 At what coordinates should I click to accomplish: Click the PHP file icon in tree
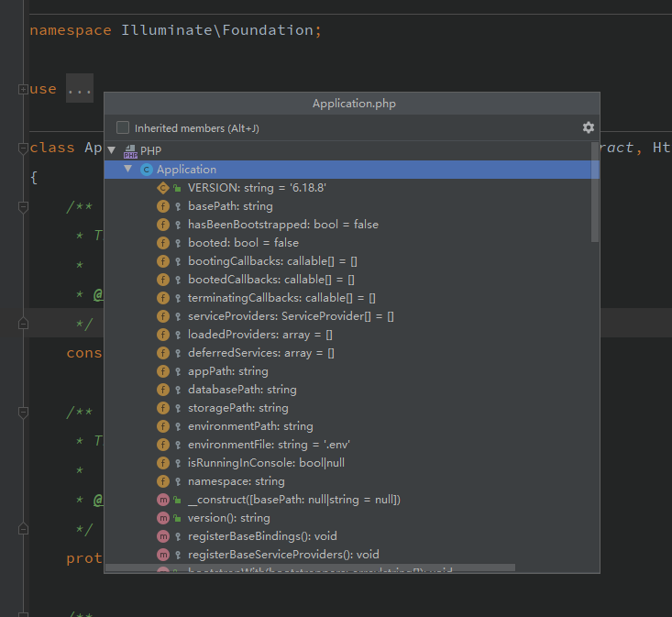[130, 151]
